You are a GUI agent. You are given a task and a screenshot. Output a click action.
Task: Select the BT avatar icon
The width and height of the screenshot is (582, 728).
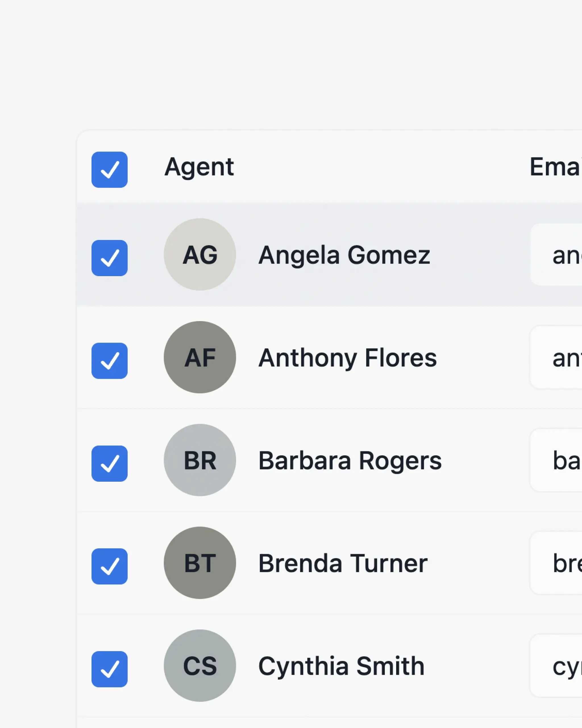pos(200,562)
